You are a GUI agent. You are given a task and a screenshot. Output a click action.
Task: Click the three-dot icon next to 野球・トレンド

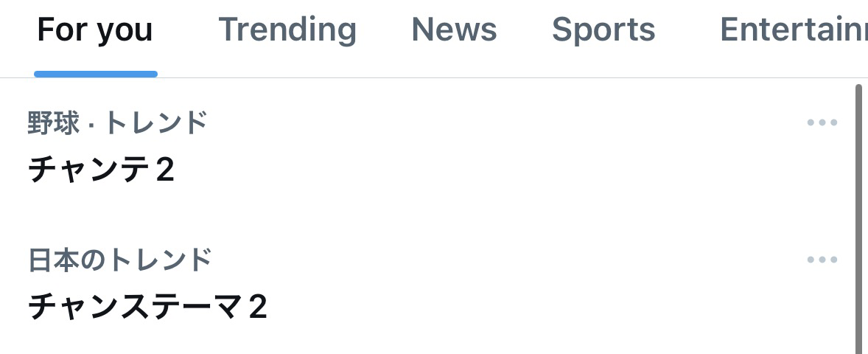pyautogui.click(x=822, y=122)
